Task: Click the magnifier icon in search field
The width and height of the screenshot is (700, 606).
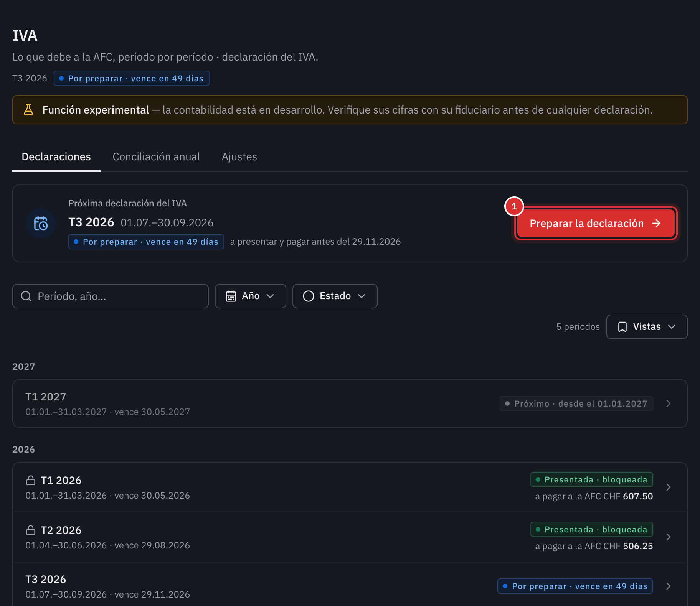Action: 26,296
